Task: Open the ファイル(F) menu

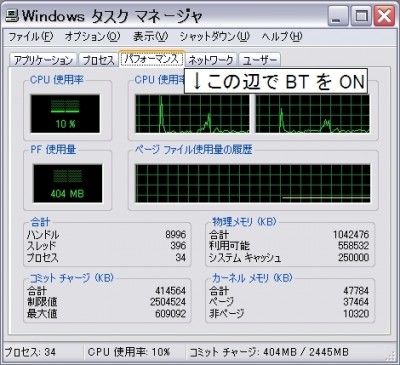Action: click(31, 37)
